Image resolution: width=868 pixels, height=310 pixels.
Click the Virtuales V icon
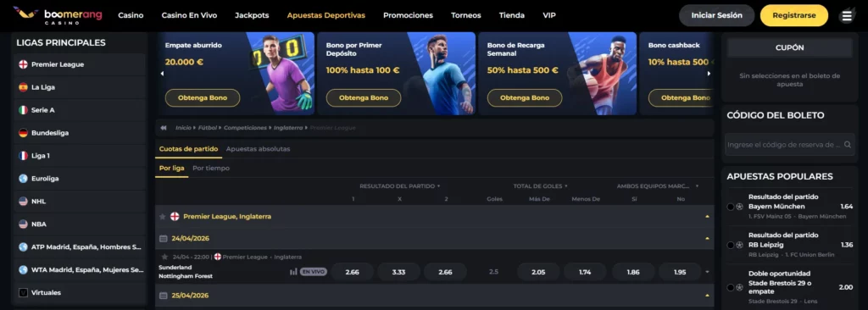[x=23, y=292]
